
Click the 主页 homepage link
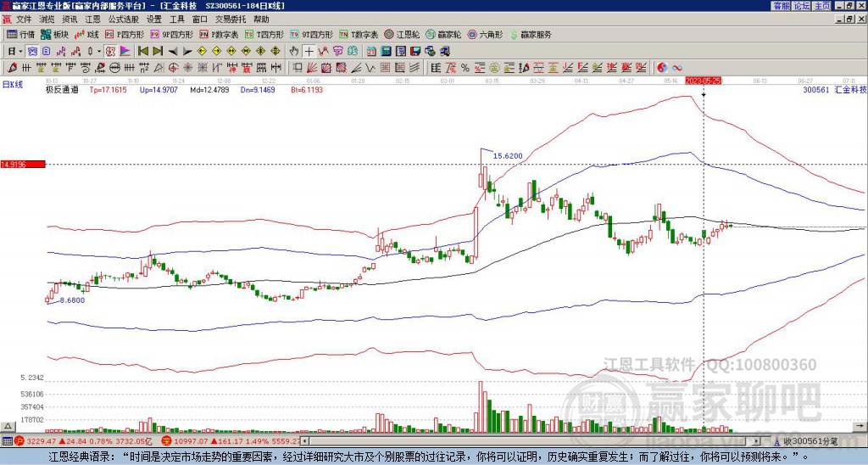822,6
